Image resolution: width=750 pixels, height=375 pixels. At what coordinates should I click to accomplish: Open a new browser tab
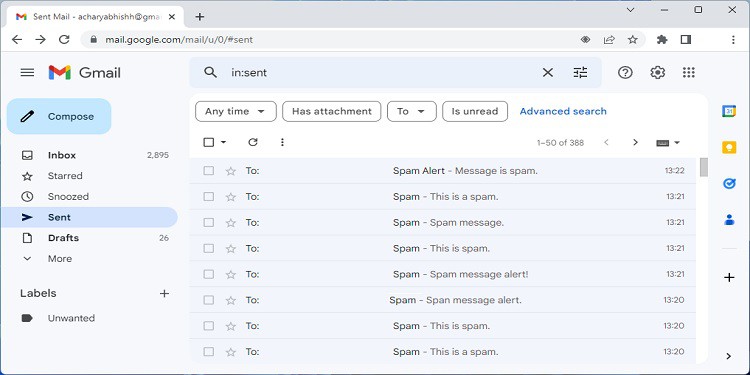(200, 17)
